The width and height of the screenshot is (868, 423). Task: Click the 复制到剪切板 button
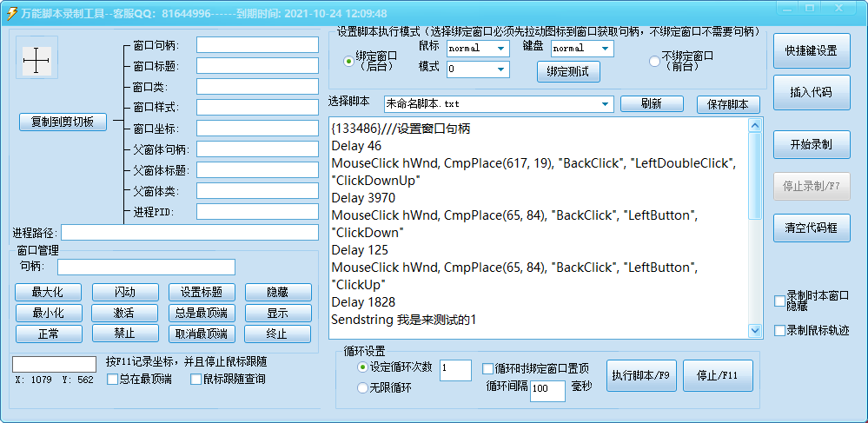tap(63, 122)
